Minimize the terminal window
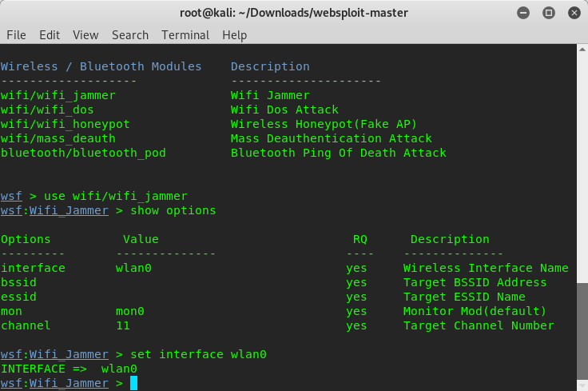 coord(523,13)
